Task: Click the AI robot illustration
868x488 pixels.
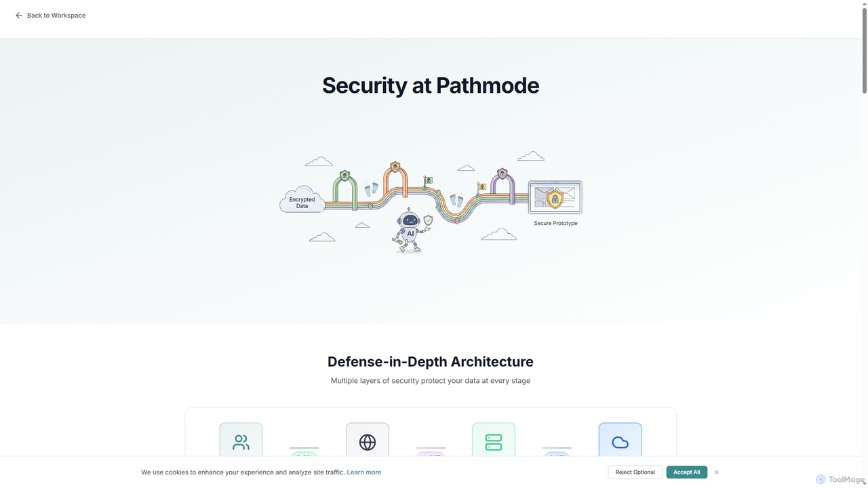Action: point(410,230)
